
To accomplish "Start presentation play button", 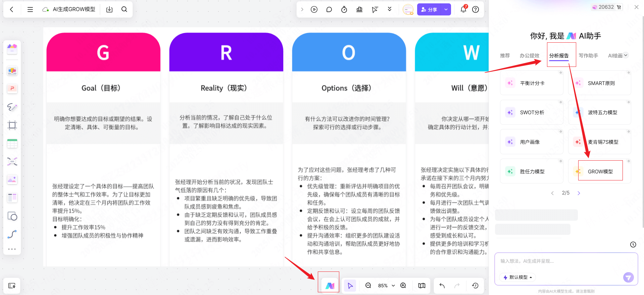I will tap(314, 9).
